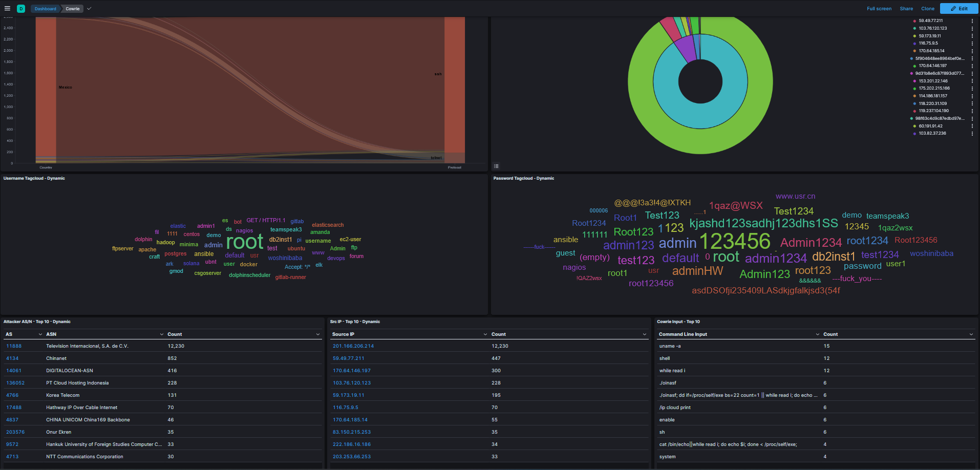
Task: Click color dot of legend 59.49.77.211
Action: coord(914,21)
